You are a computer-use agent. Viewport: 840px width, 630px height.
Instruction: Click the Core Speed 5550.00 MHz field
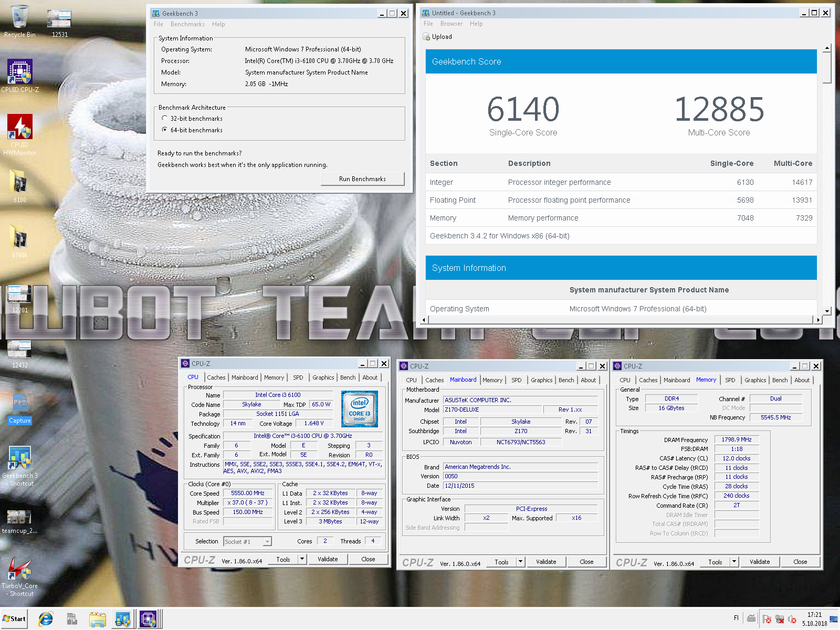pos(248,493)
